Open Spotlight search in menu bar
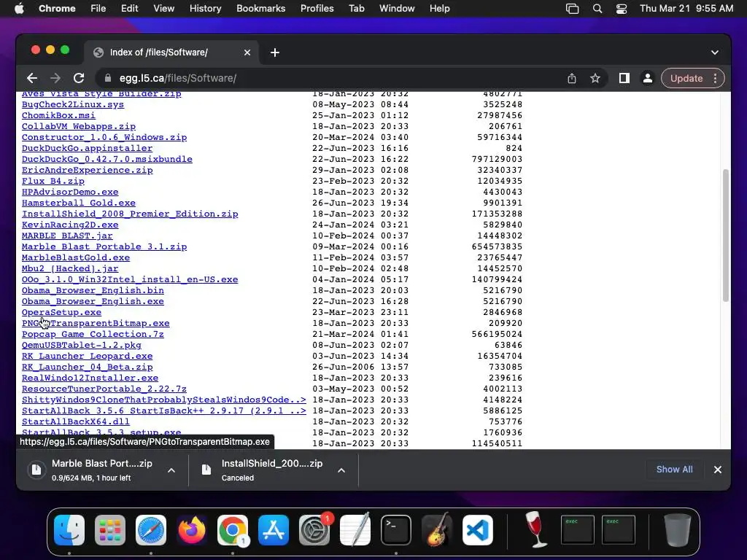747x560 pixels. 597,8
